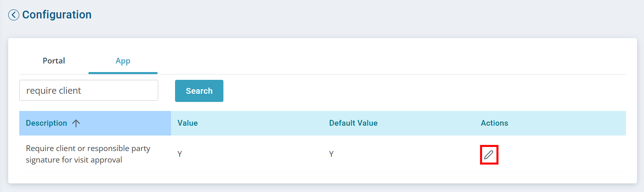Click the Actions column header
The width and height of the screenshot is (644, 192).
tap(494, 123)
